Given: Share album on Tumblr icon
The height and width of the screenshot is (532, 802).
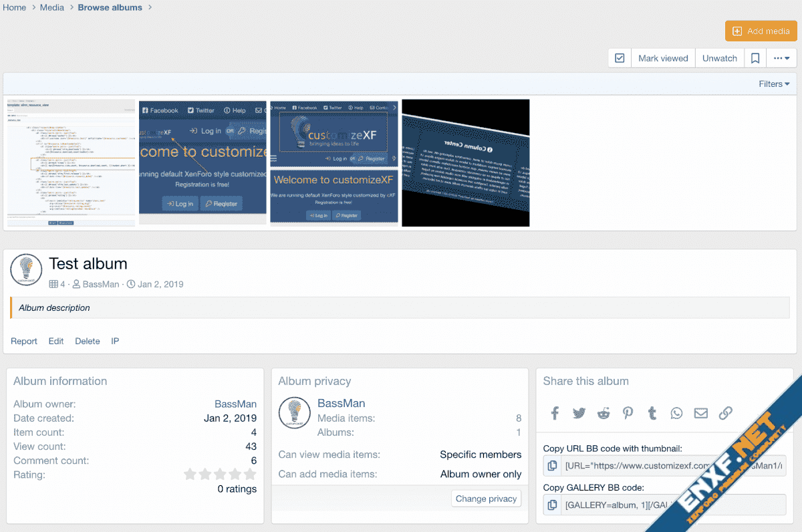Looking at the screenshot, I should tap(652, 413).
